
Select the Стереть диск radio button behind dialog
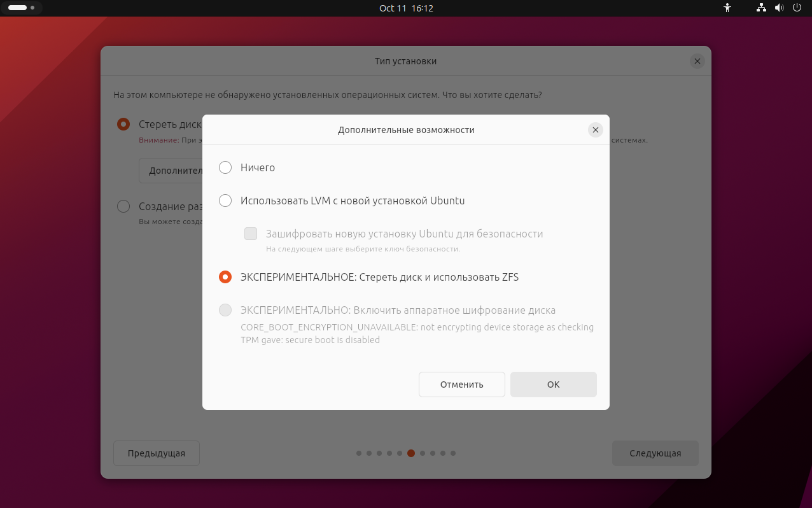(x=123, y=124)
